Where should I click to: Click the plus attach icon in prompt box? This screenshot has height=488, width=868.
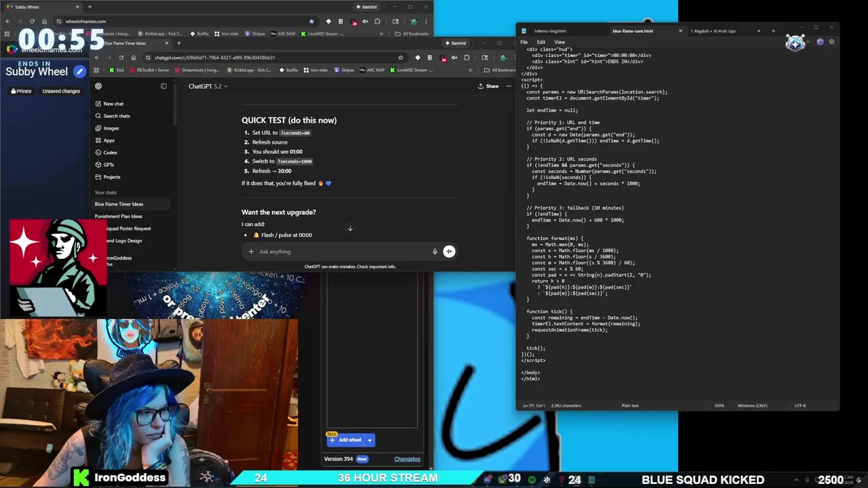[252, 251]
